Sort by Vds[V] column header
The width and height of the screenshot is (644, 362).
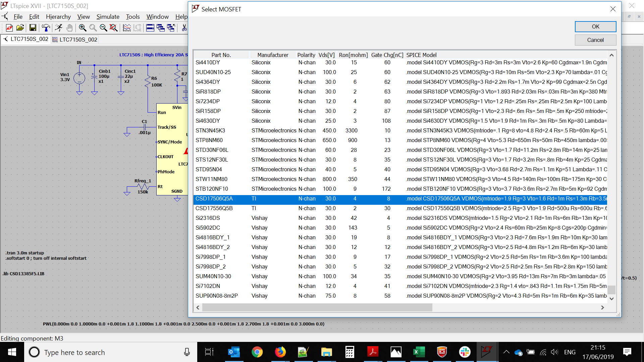click(x=327, y=55)
